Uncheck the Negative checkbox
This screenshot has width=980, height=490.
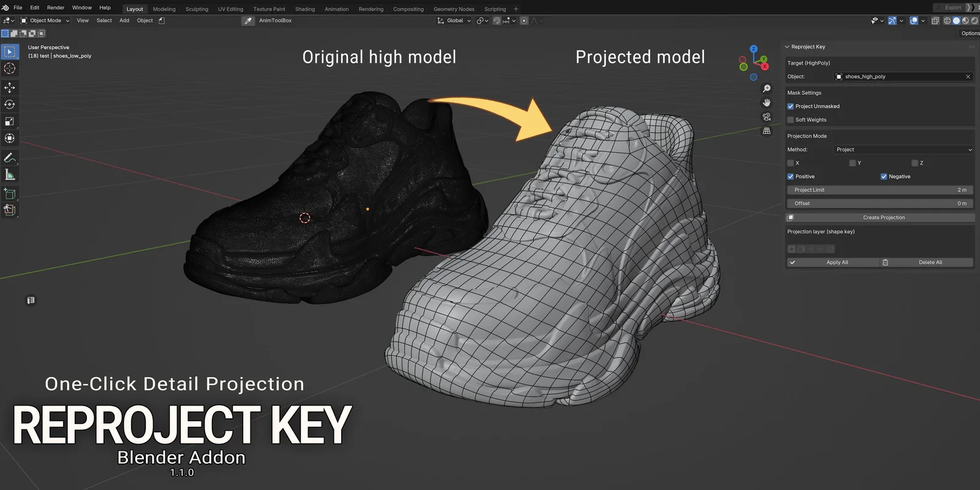tap(884, 176)
